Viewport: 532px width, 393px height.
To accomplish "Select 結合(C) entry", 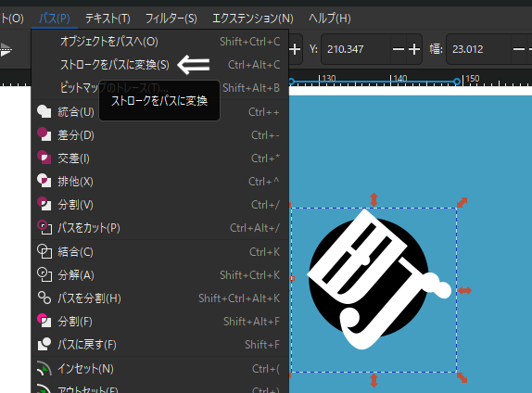I will [159, 251].
